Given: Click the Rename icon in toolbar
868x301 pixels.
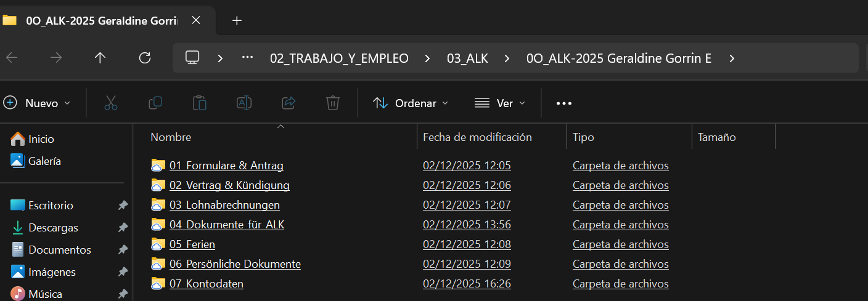Looking at the screenshot, I should [x=244, y=103].
